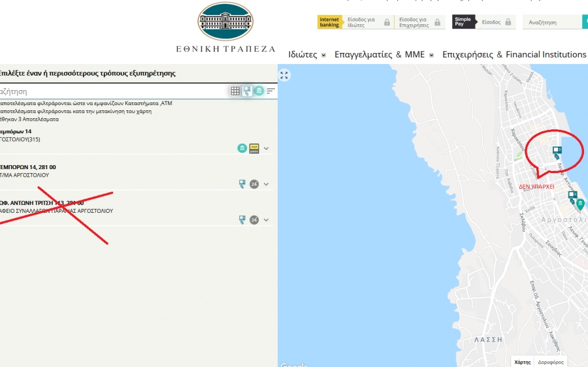
Task: Open the Ιδιώτες menu
Action: (302, 55)
